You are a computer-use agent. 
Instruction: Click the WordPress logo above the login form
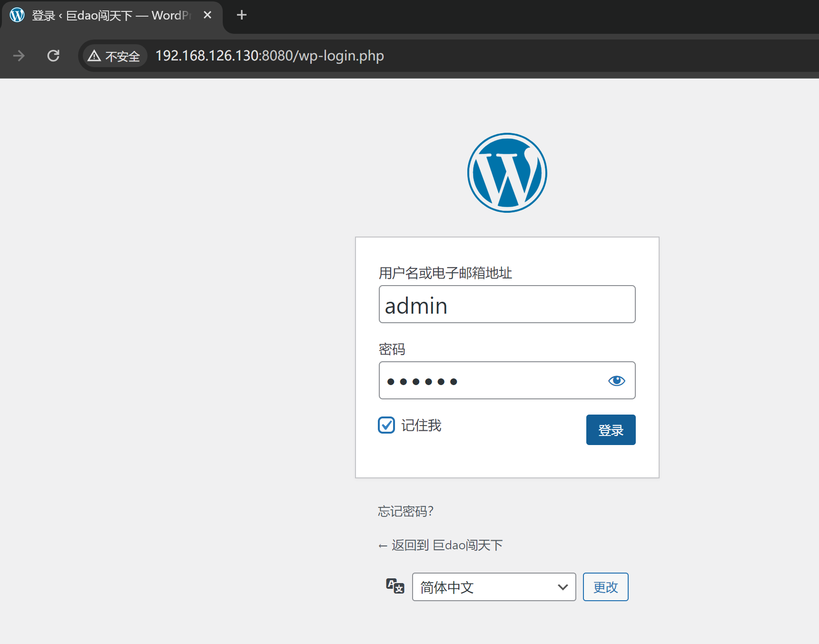[507, 173]
